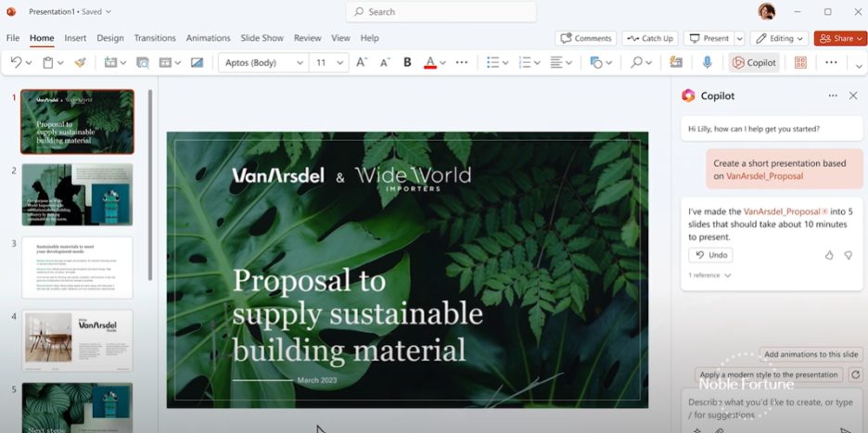Switch to the Design tab
This screenshot has width=868, height=433.
pyautogui.click(x=110, y=38)
